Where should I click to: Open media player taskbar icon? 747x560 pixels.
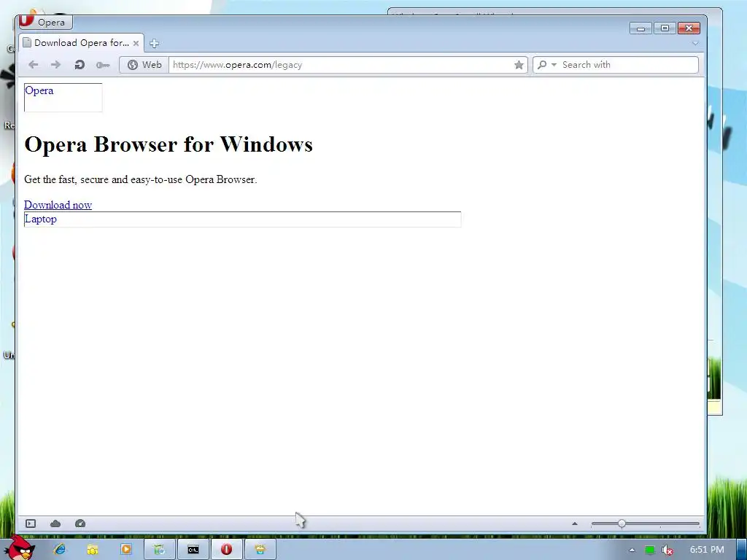coord(125,550)
